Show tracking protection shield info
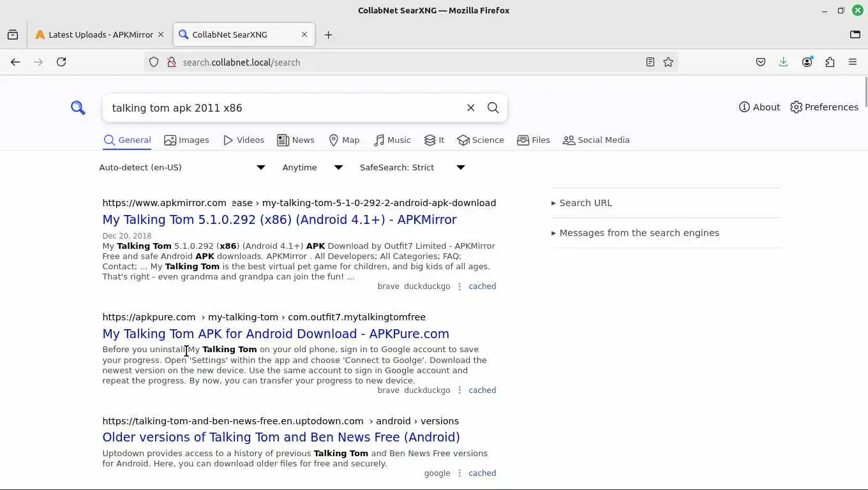868x490 pixels. [154, 62]
